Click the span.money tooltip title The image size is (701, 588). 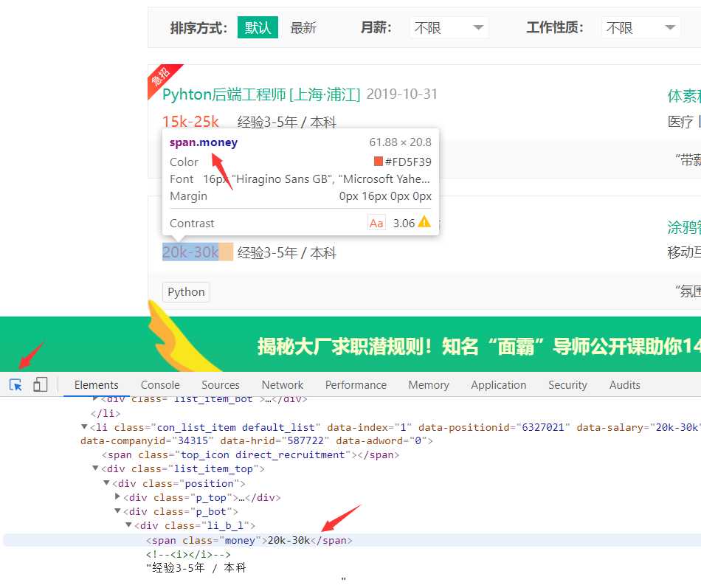tap(204, 142)
